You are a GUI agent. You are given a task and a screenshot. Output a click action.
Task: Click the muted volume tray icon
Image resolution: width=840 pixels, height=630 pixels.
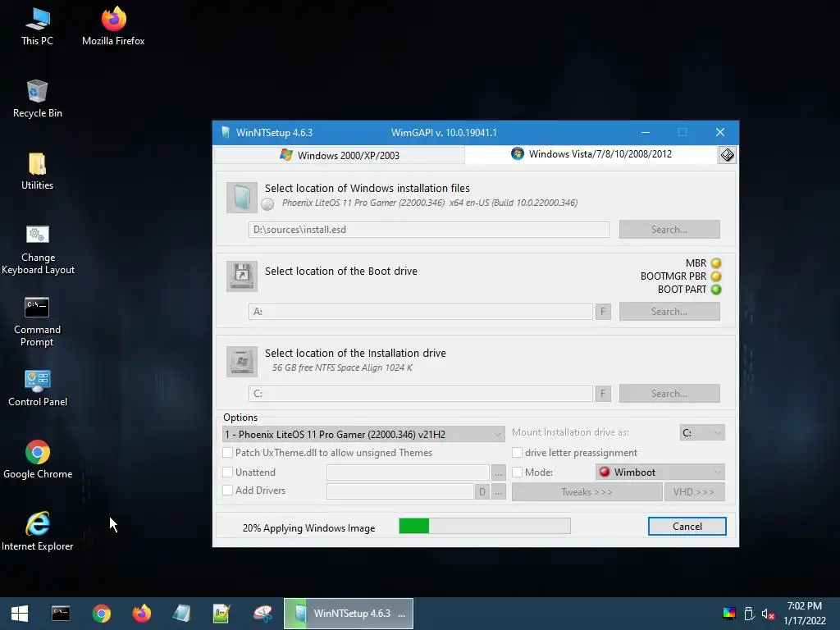click(768, 614)
